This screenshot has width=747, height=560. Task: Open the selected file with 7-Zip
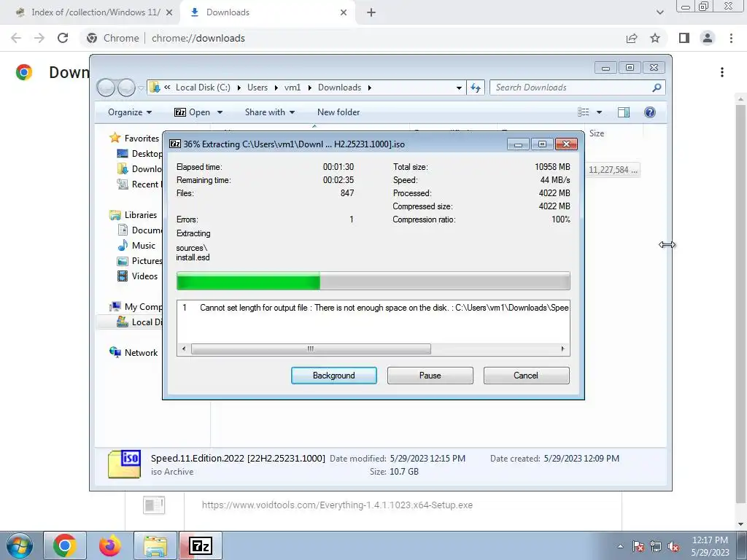click(193, 112)
